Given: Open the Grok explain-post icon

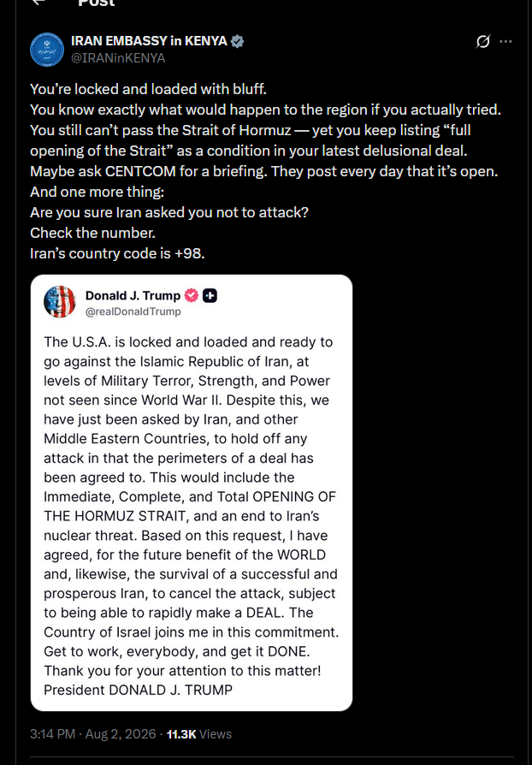Looking at the screenshot, I should (x=482, y=42).
